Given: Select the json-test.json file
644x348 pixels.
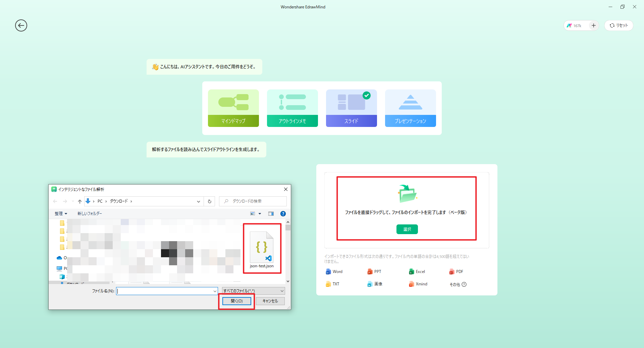Looking at the screenshot, I should pos(262,250).
